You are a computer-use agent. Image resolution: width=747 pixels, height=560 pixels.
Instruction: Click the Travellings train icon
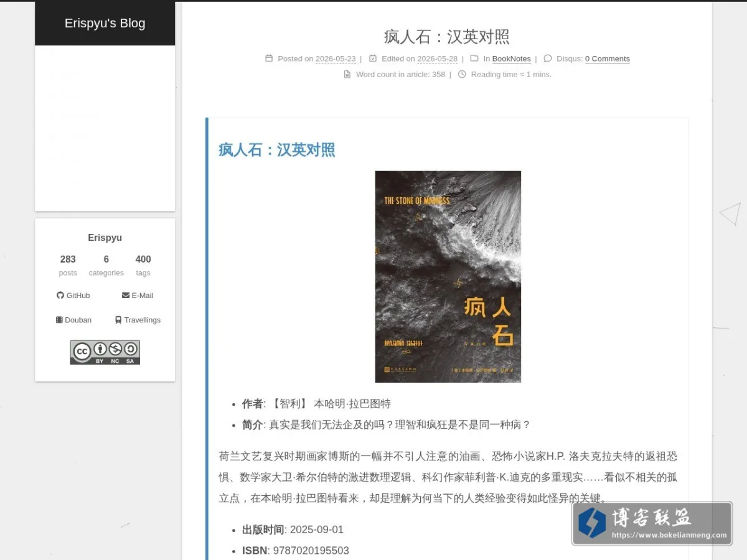[x=118, y=320]
